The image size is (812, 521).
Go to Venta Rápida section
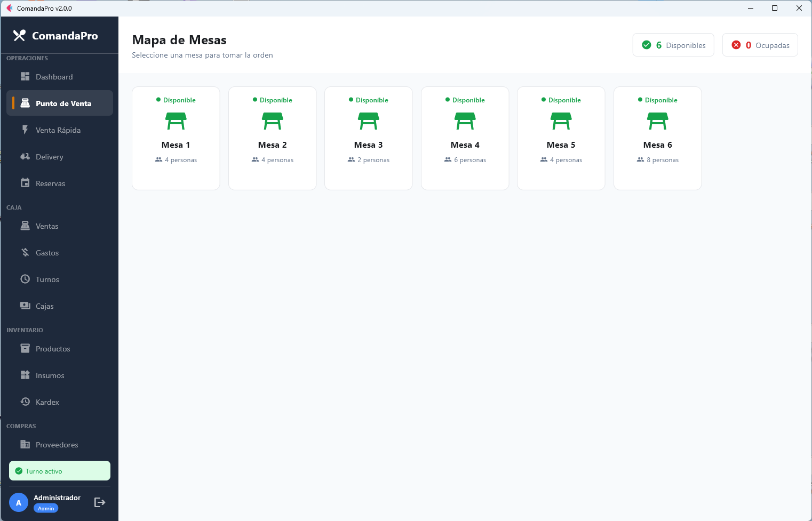point(60,130)
